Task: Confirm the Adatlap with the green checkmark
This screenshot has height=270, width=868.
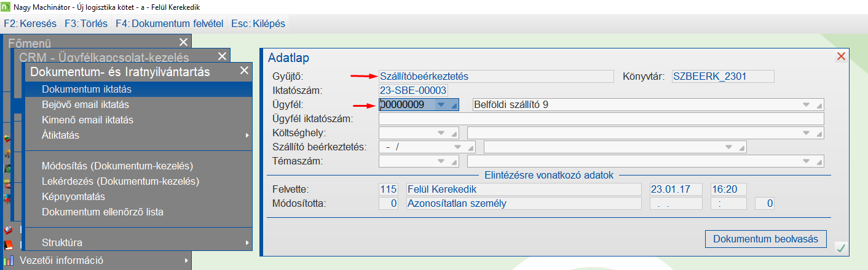Action: 841,248
